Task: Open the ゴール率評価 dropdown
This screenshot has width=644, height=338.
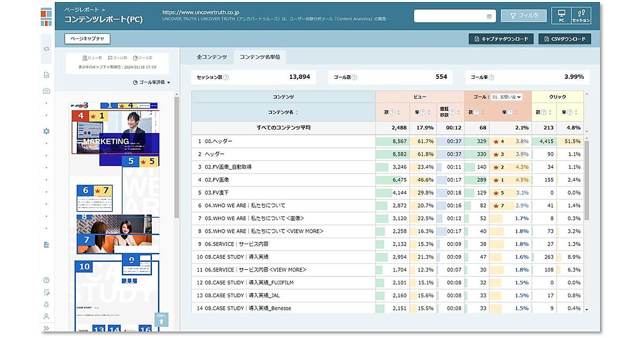Action: pos(151,82)
